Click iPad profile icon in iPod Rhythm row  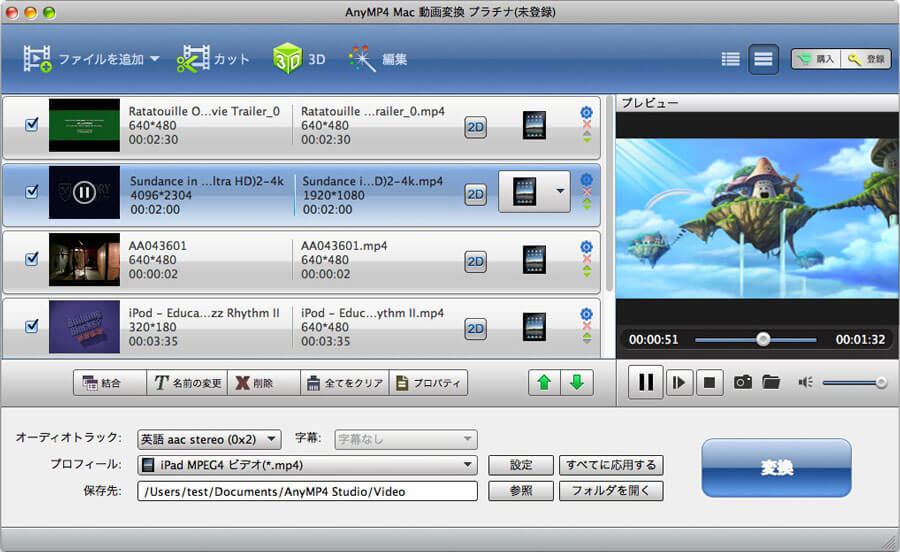[534, 327]
